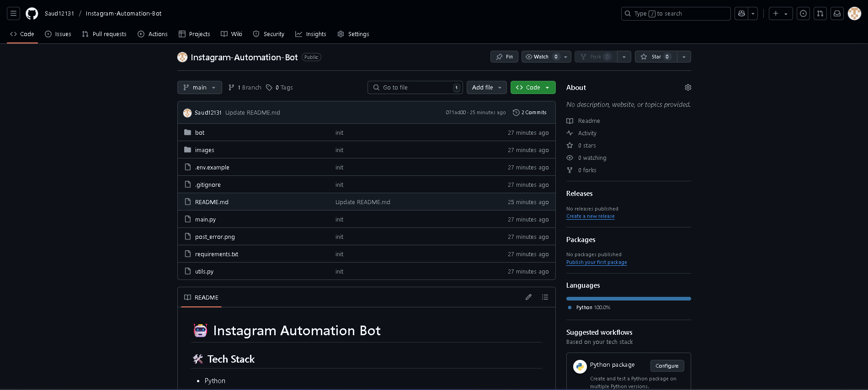Open the Create new plus menu
868x390 pixels.
click(x=780, y=14)
